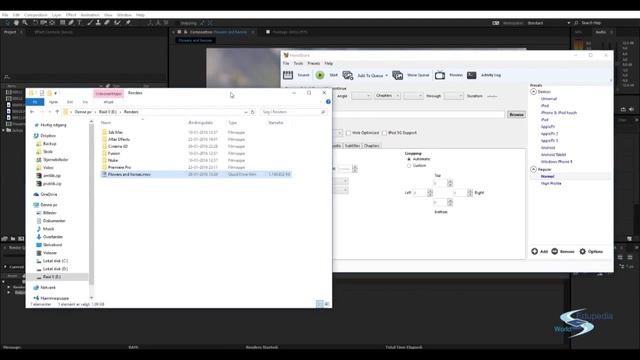
Task: Open the After Effects Workspace dropdown arrow
Action: pyautogui.click(x=569, y=23)
